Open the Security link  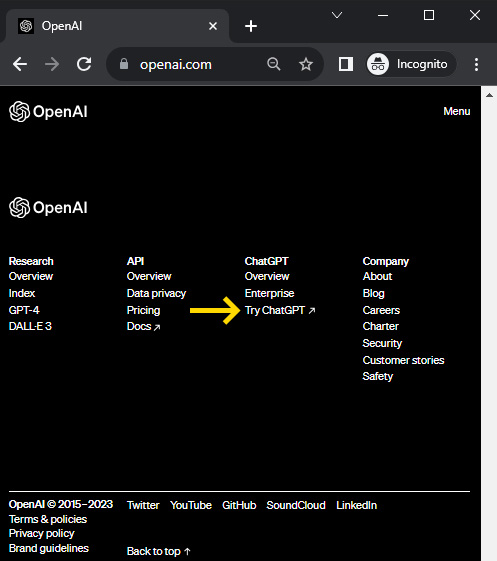pyautogui.click(x=382, y=343)
